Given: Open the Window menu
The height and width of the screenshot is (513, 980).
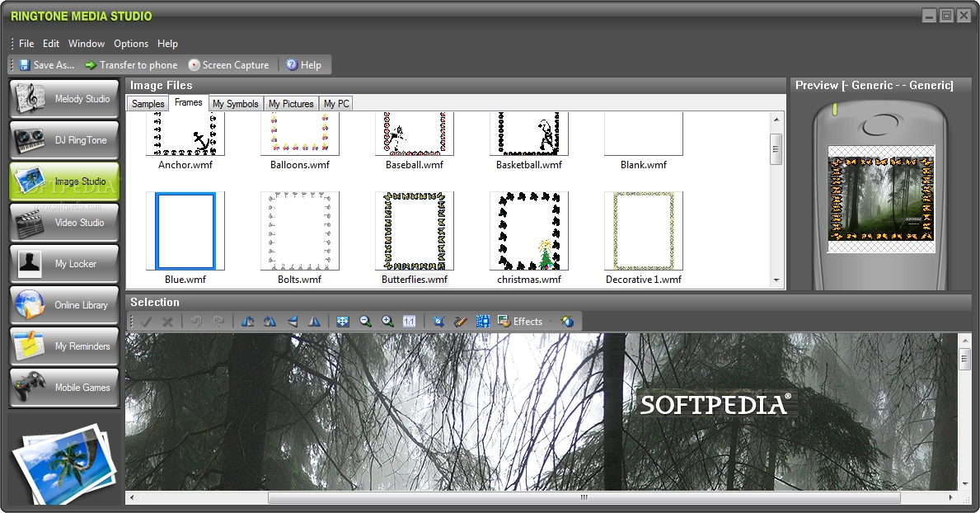Looking at the screenshot, I should click(x=87, y=44).
